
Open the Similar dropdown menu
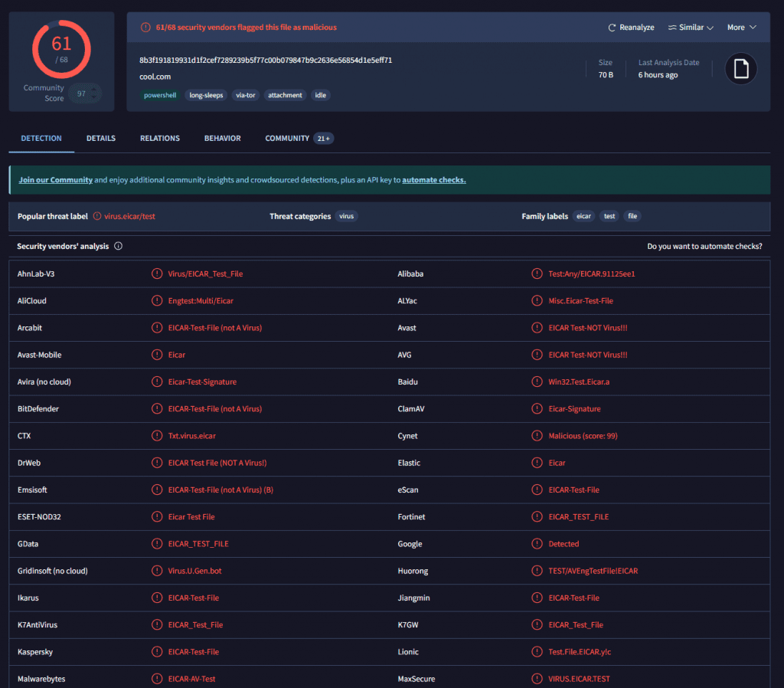[x=691, y=28]
